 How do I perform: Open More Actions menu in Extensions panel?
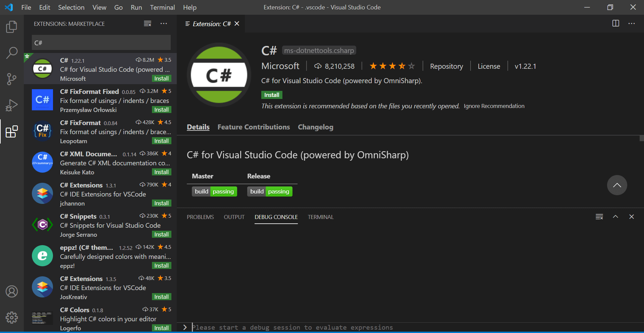click(164, 23)
